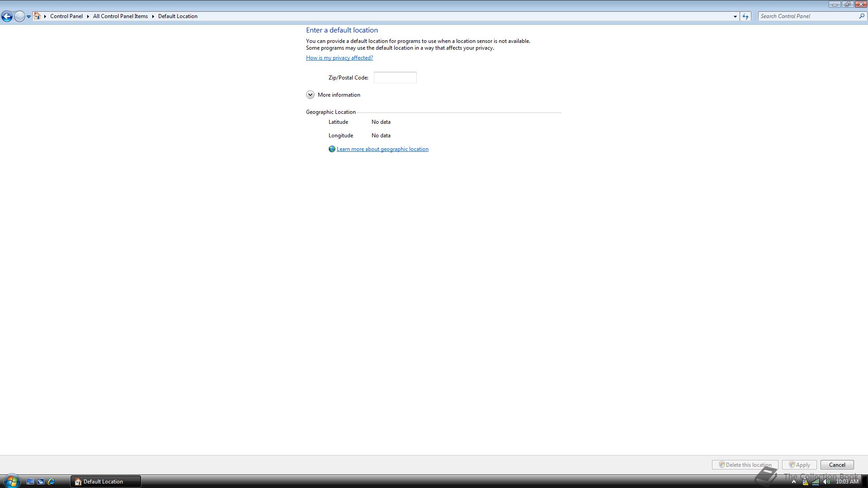The width and height of the screenshot is (868, 488).
Task: Go back with the blue Back arrow
Action: [x=7, y=16]
